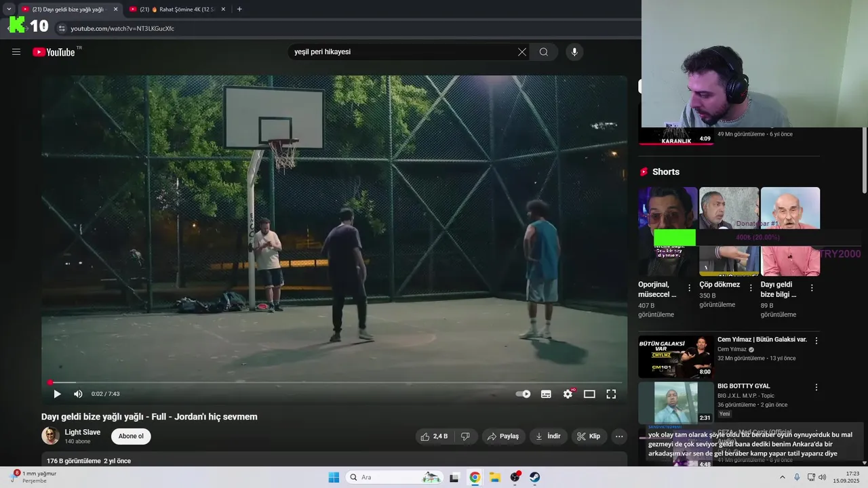Start voice search with microphone icon

574,52
